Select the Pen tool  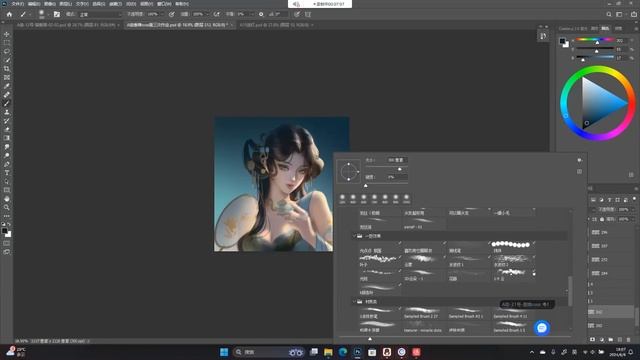pos(7,164)
